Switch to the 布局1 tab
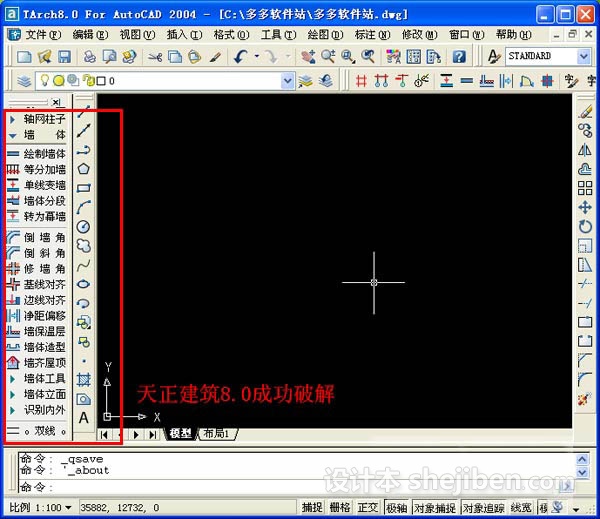600x519 pixels. point(216,434)
